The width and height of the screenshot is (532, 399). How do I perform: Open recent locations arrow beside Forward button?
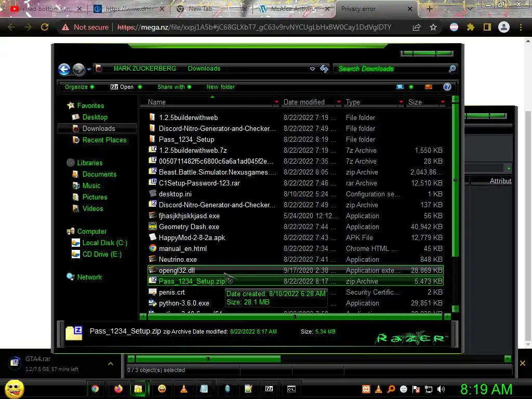click(x=89, y=69)
